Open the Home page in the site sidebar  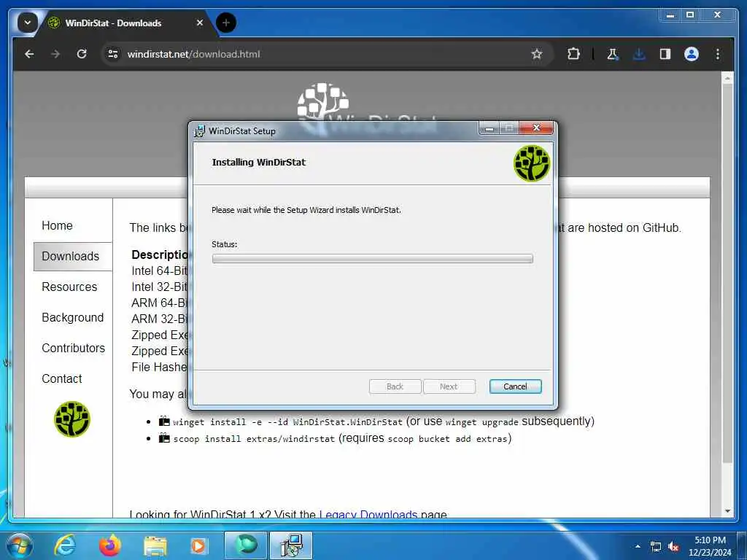pos(57,226)
